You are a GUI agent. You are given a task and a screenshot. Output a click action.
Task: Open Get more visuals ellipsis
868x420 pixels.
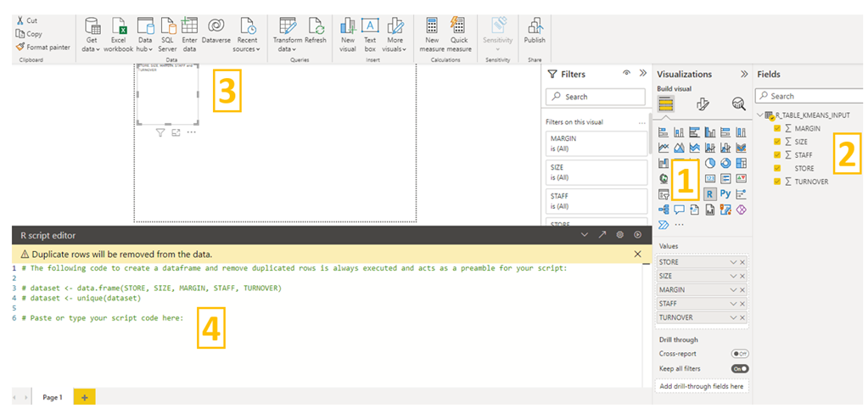pos(680,225)
